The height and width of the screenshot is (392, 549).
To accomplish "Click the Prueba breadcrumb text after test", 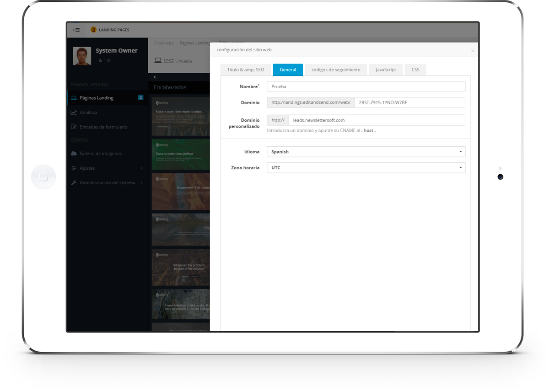I will [185, 61].
